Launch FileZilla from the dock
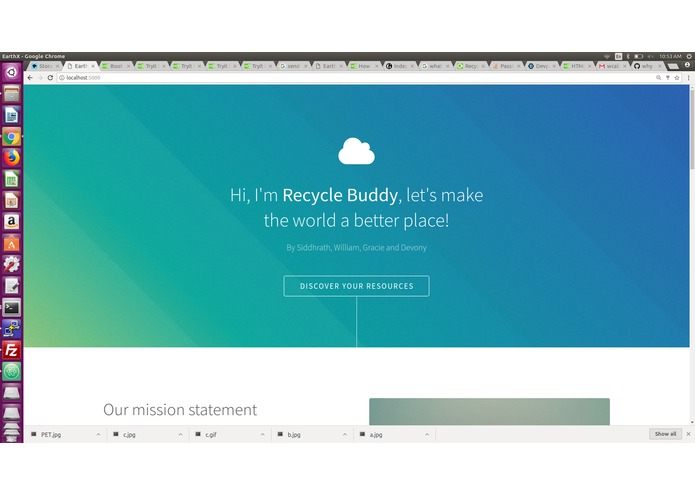Image resolution: width=695 pixels, height=494 pixels. [12, 350]
